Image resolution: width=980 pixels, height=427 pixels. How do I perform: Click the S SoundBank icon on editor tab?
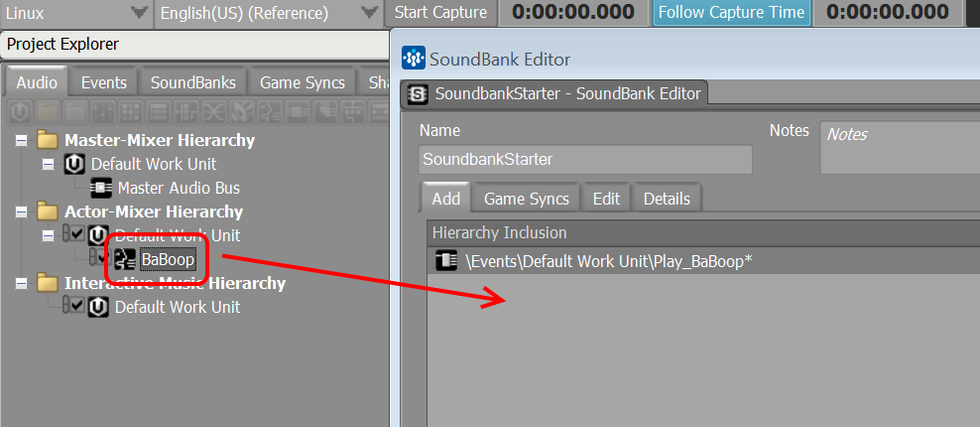[418, 94]
